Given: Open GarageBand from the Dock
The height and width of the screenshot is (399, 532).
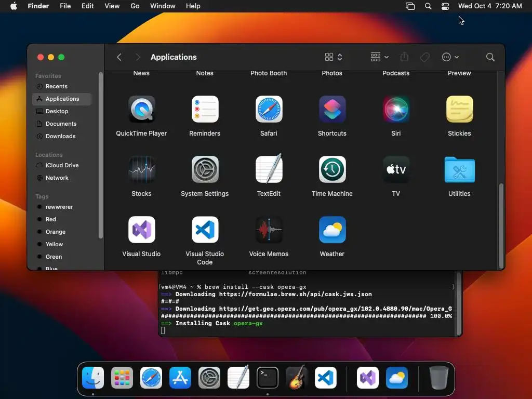Looking at the screenshot, I should click(297, 377).
